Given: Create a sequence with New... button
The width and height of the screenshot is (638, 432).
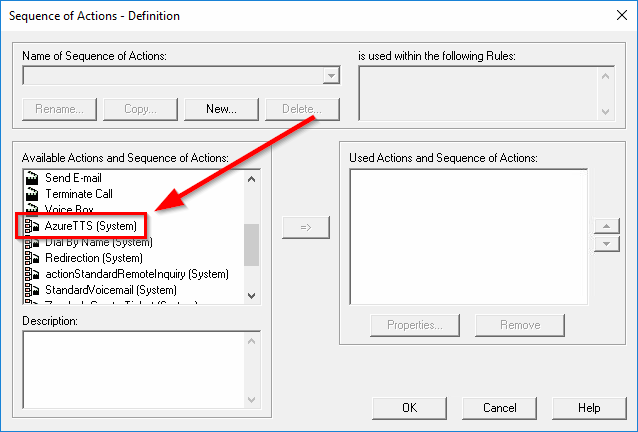Looking at the screenshot, I should click(221, 109).
